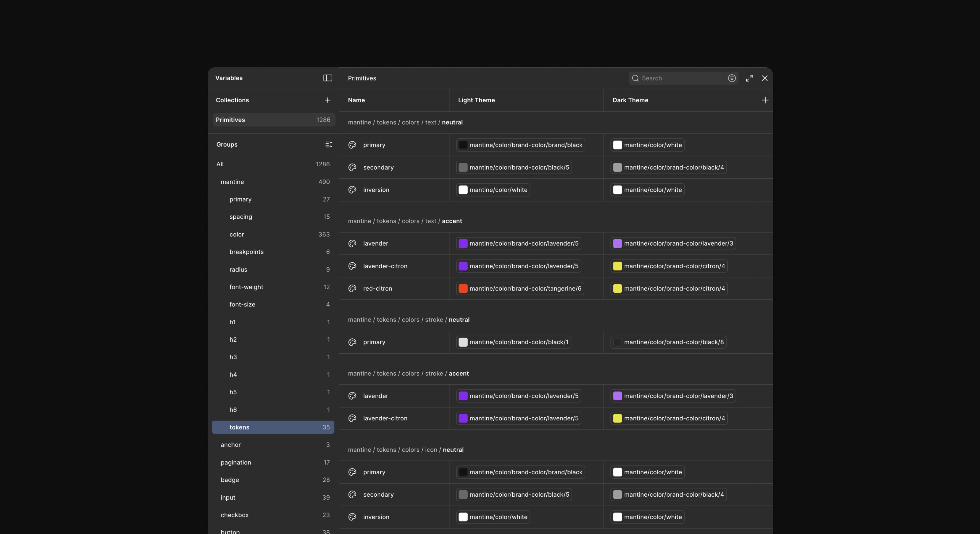
Task: Click the Dark Theme column header
Action: point(630,100)
